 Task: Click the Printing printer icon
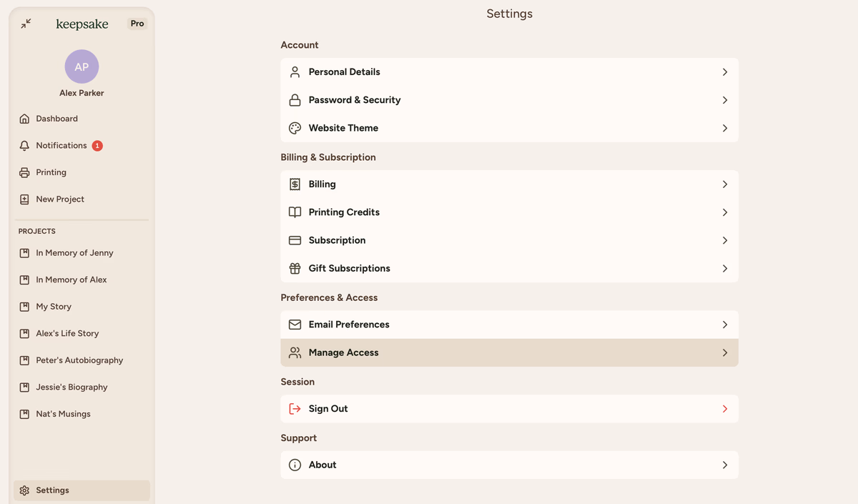click(x=24, y=172)
